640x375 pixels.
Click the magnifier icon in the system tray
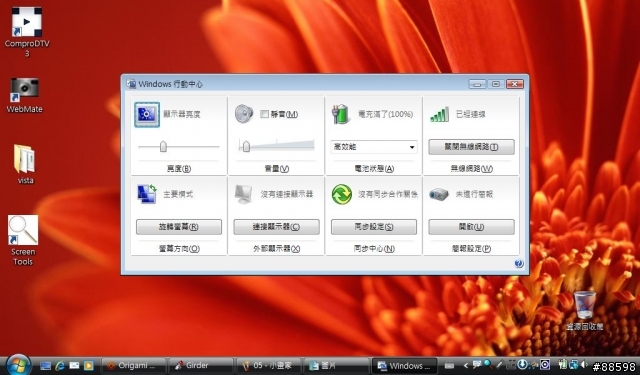coord(488,364)
